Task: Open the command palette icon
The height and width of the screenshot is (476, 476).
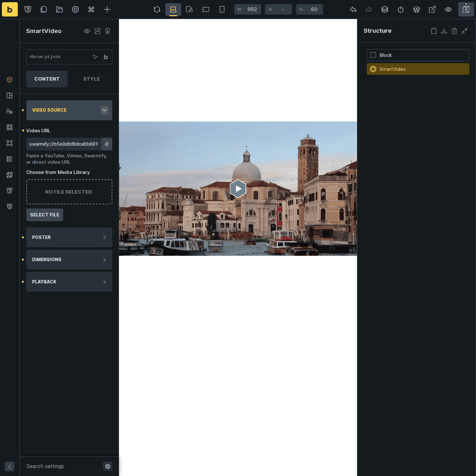Action: pyautogui.click(x=91, y=10)
